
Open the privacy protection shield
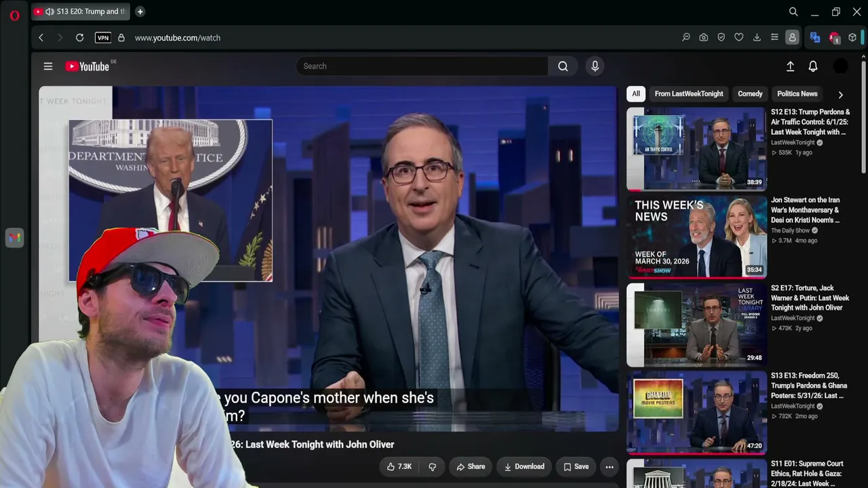(722, 38)
